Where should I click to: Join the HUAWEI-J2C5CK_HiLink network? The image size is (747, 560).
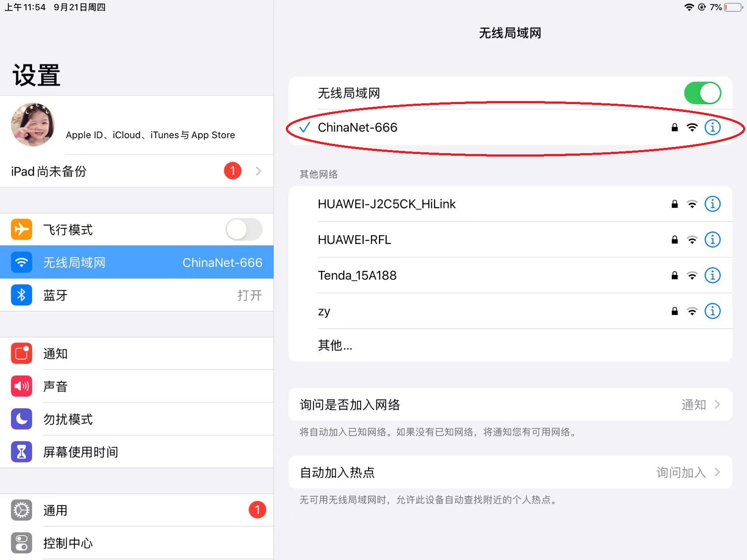coord(510,204)
